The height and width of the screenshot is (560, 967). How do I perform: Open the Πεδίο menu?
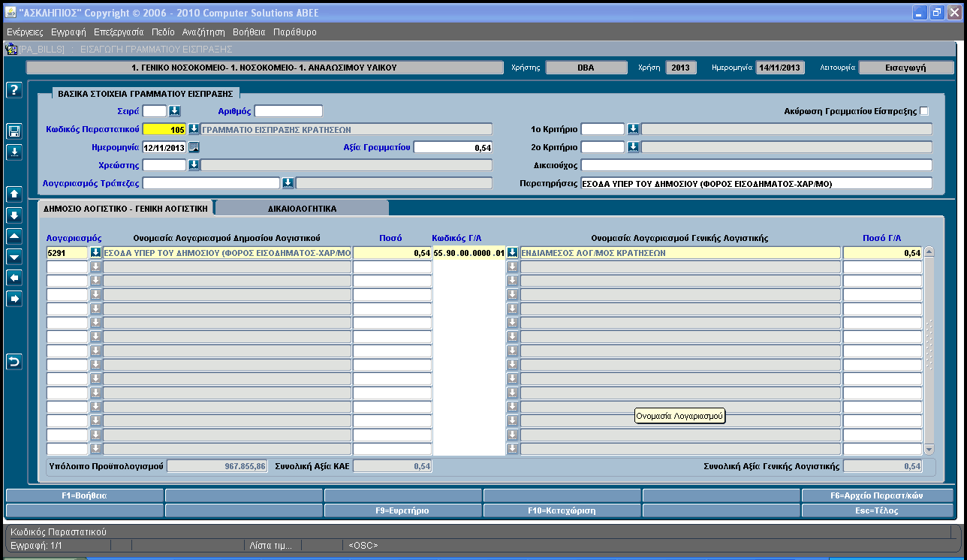click(x=163, y=32)
